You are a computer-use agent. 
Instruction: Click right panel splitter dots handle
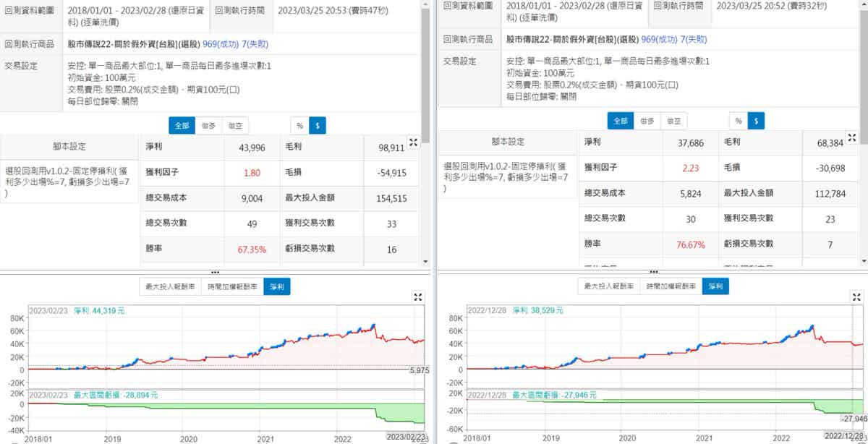coord(653,273)
